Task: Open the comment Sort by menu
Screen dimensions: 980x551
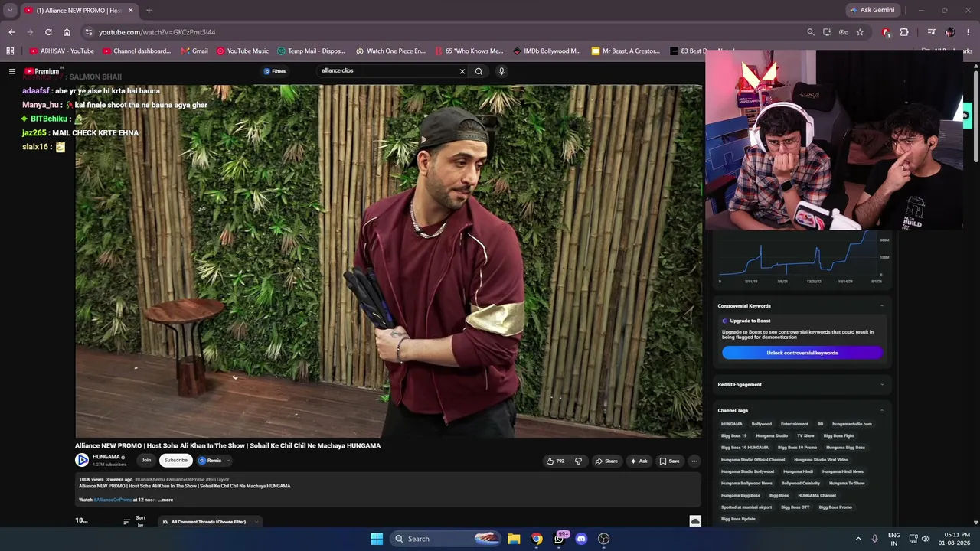Action: (x=135, y=521)
